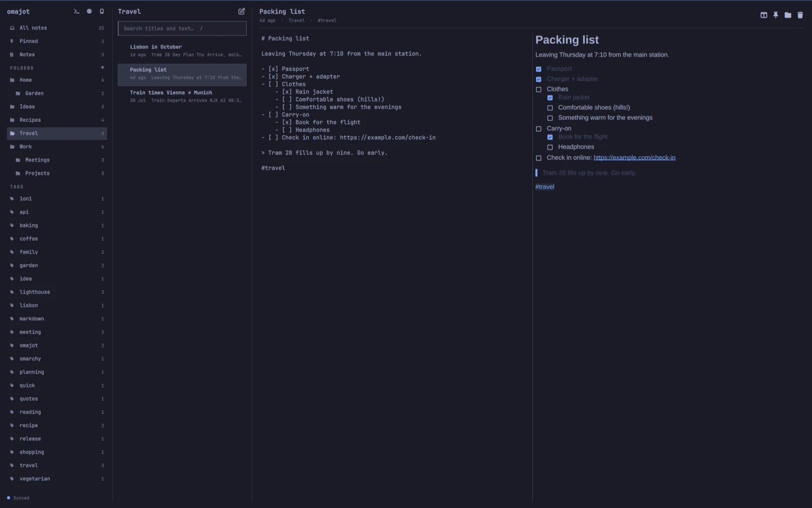This screenshot has width=812, height=508.
Task: Click the inbox icon beside All notes
Action: click(12, 28)
